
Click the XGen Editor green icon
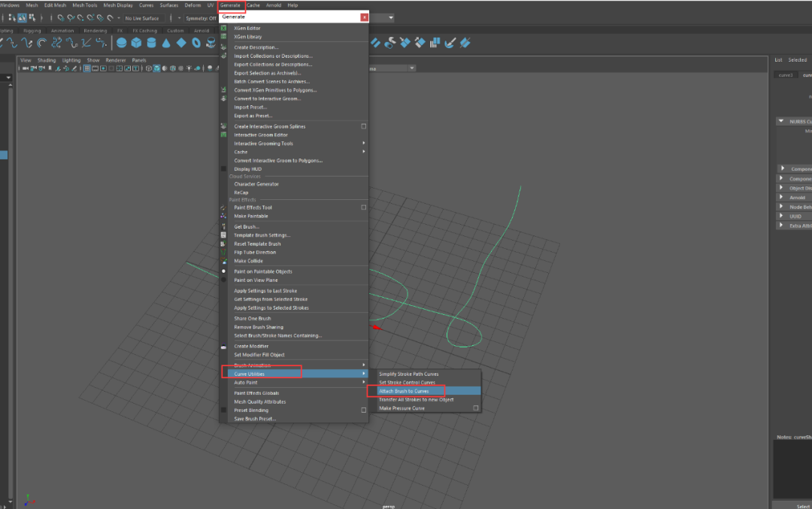224,28
